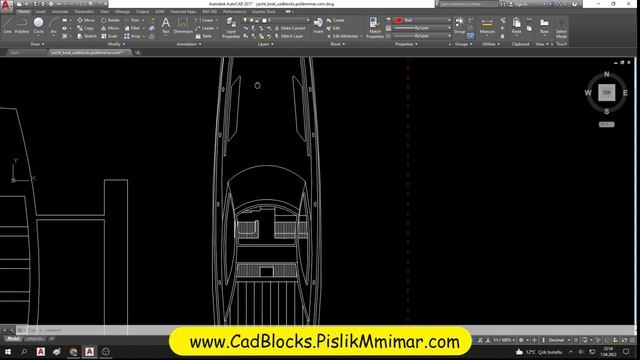Screen dimensions: 640x360
Task: Switch to the Model layout tab
Action: click(13, 339)
